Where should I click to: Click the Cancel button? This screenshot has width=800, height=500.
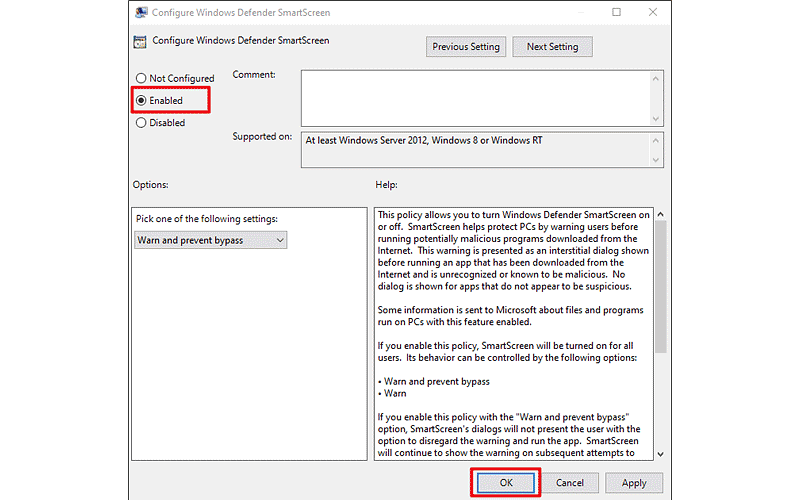click(569, 483)
